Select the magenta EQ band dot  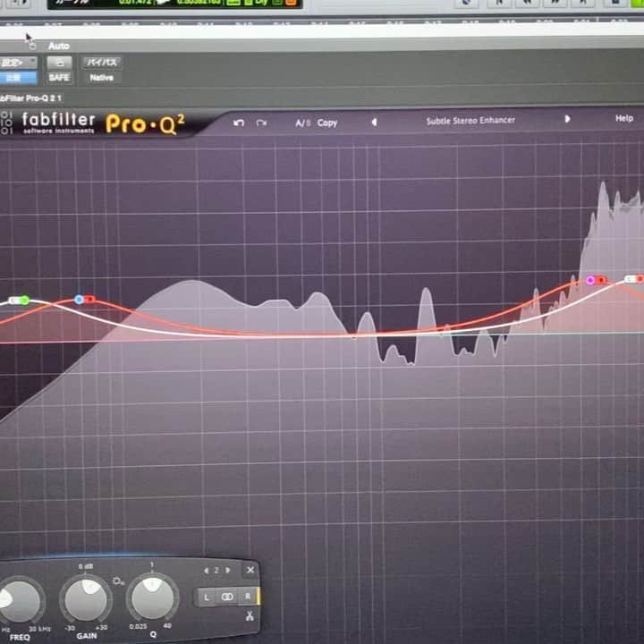point(590,281)
